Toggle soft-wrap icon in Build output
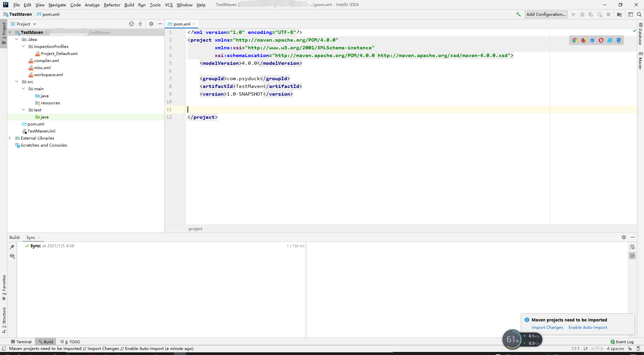644x355 pixels. (x=632, y=247)
